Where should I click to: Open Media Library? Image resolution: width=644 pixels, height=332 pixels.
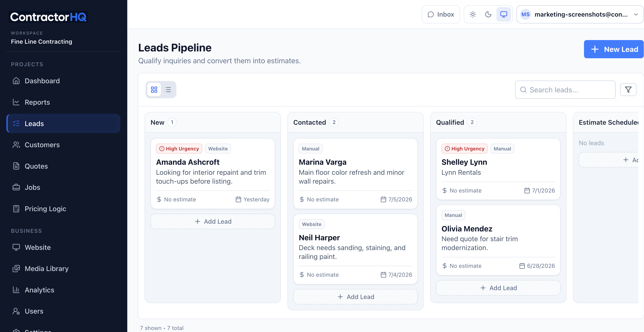pyautogui.click(x=63, y=269)
